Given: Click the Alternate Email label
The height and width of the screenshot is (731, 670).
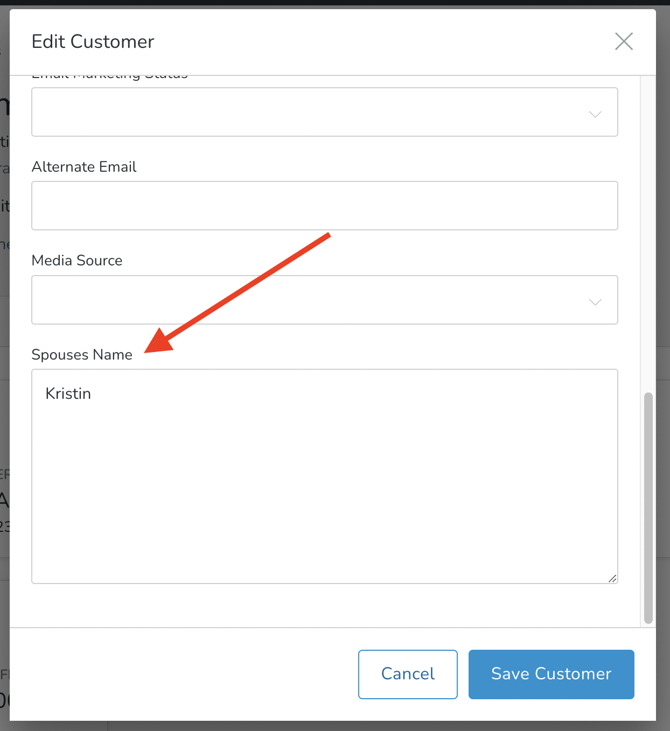Looking at the screenshot, I should 84,167.
